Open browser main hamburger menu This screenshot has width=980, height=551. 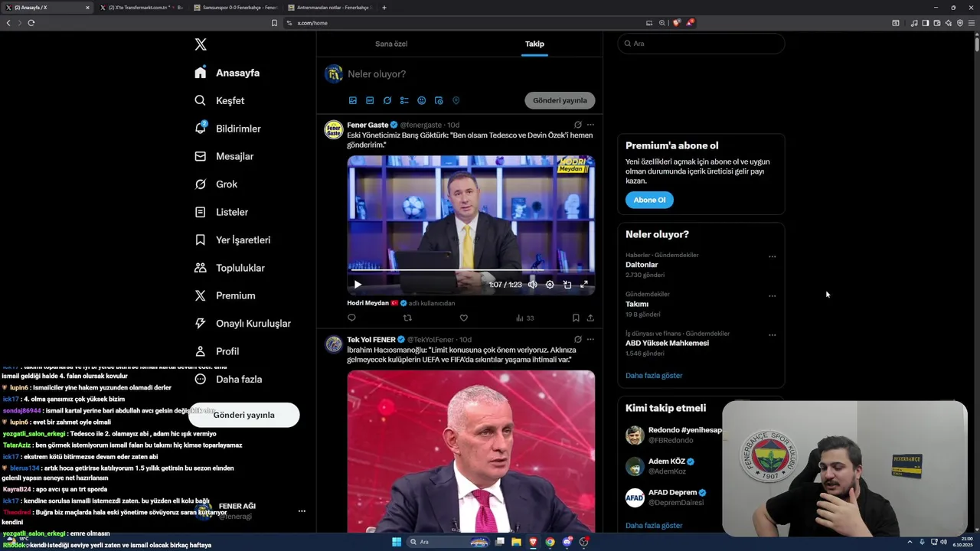(x=972, y=23)
